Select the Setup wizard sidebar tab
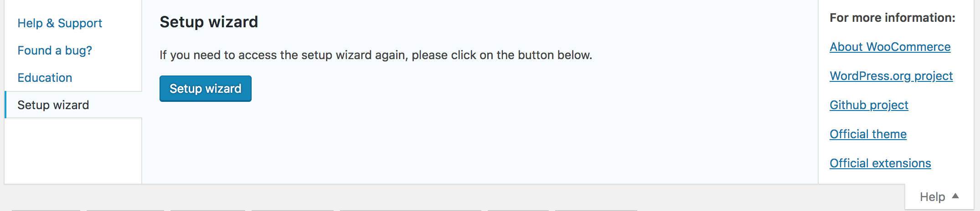The height and width of the screenshot is (211, 980). click(x=53, y=105)
